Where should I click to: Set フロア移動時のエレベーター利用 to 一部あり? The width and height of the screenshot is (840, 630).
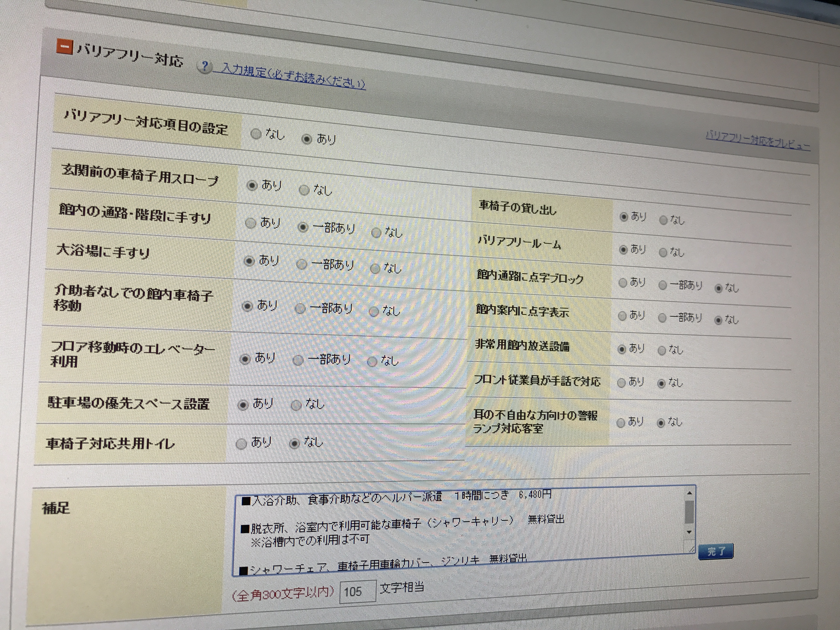(298, 360)
